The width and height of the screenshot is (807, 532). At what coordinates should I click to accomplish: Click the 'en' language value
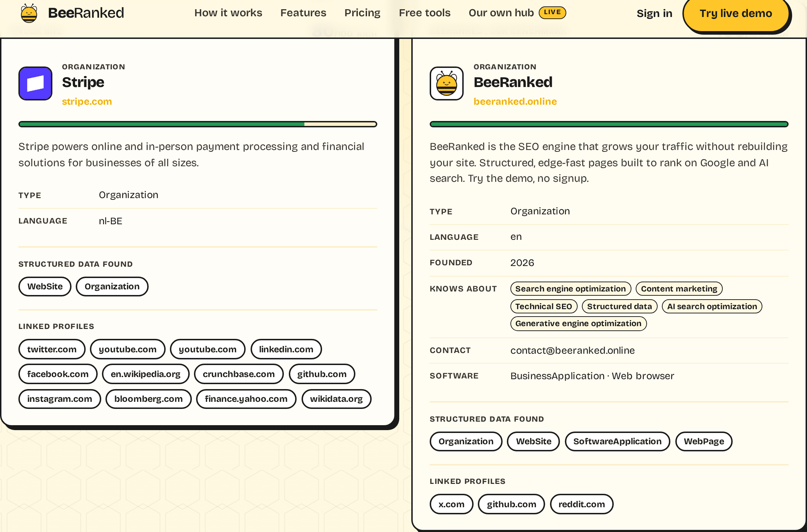tap(516, 237)
